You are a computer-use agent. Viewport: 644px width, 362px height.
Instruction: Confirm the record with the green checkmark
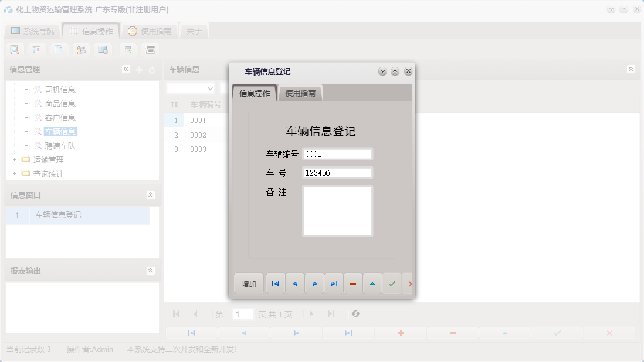click(x=392, y=283)
